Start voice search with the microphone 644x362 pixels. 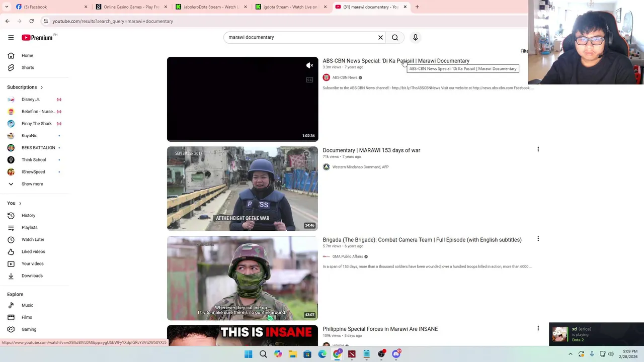pyautogui.click(x=415, y=37)
